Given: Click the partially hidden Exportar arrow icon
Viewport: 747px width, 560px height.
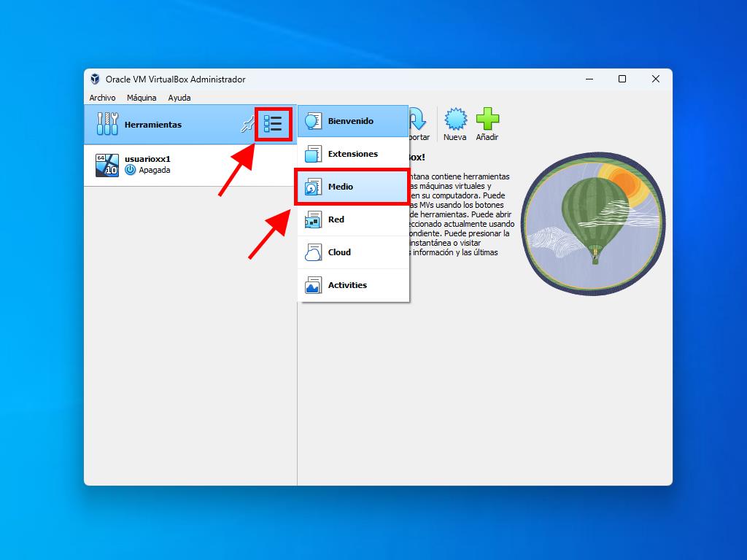Looking at the screenshot, I should [417, 119].
